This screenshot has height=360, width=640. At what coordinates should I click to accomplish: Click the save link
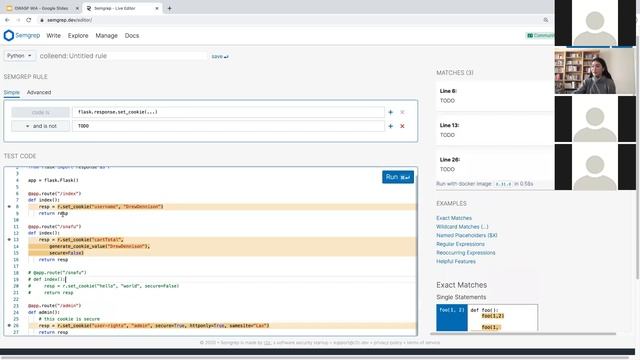tap(220, 56)
